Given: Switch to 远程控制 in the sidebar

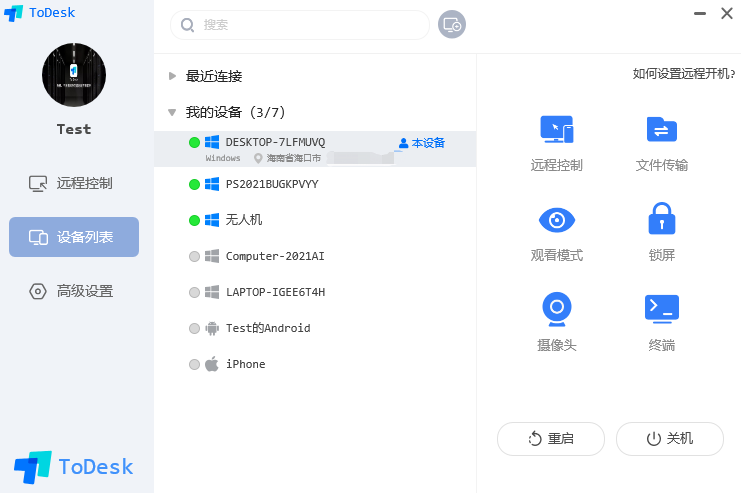Looking at the screenshot, I should coord(74,183).
